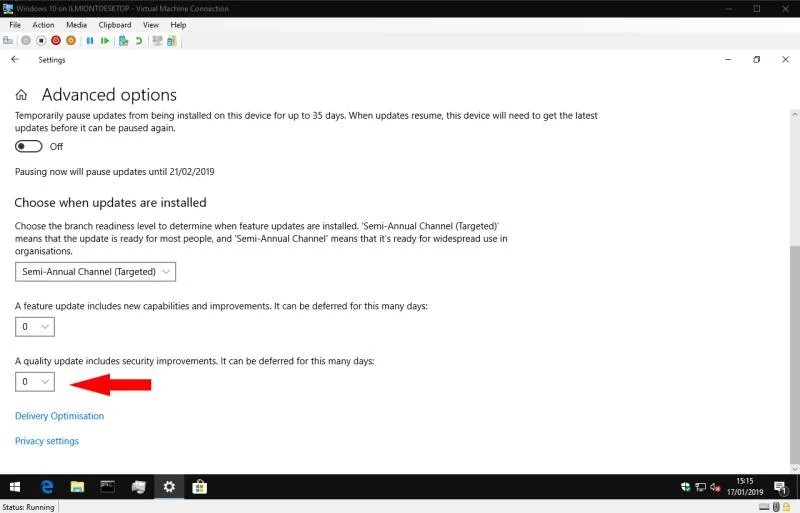800x513 pixels.
Task: Click the greyed Start VM toolbar icon
Action: click(26, 40)
